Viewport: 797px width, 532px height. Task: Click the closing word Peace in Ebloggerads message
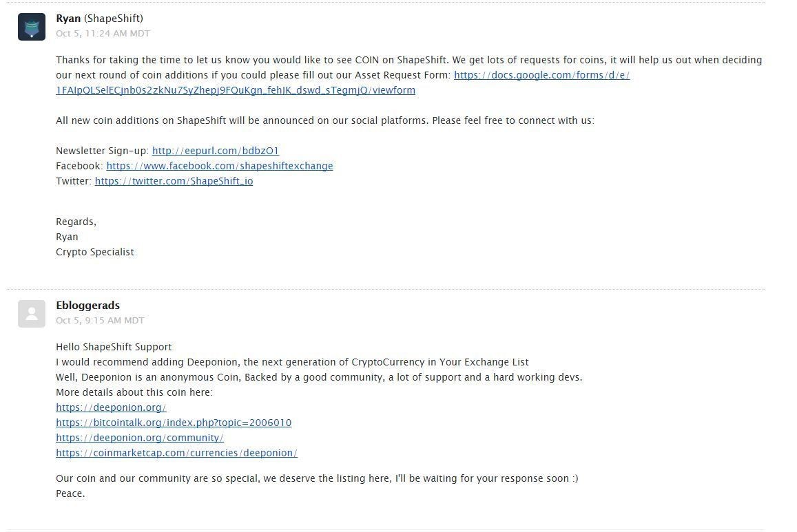(x=70, y=493)
